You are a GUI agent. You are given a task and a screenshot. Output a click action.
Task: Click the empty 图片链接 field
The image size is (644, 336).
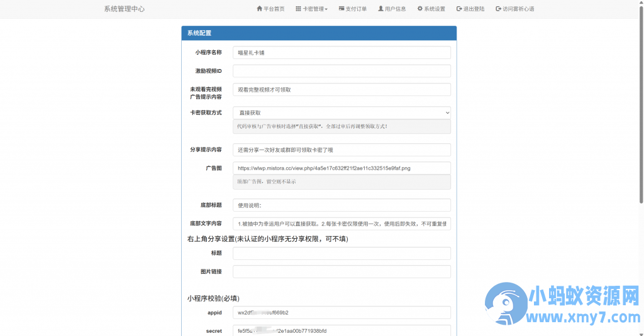coord(341,271)
